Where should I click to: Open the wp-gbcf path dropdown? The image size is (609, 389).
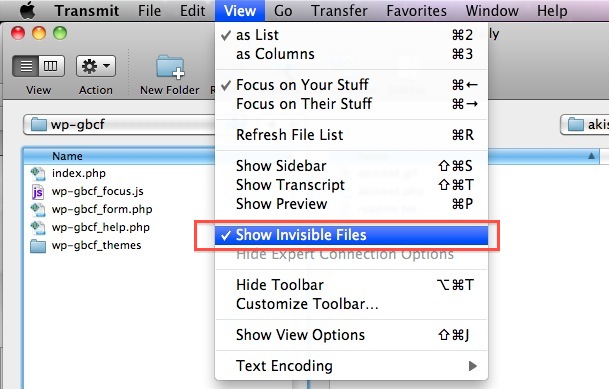tap(119, 125)
